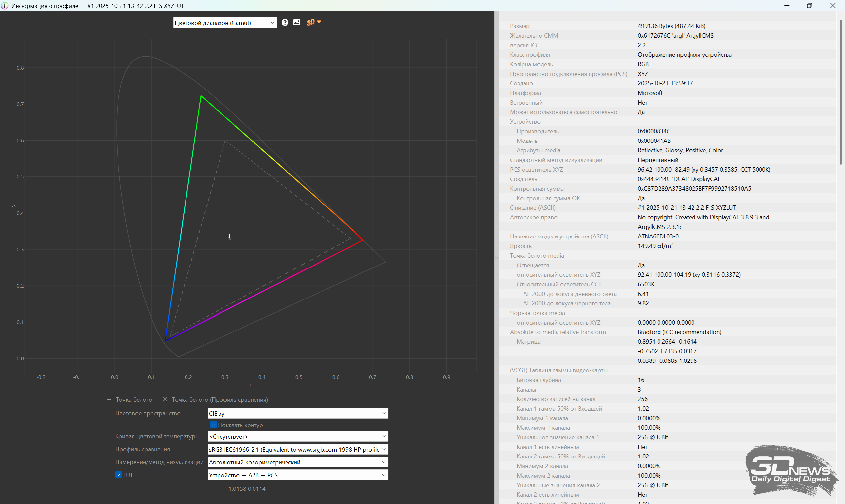Click the splitter between plot and info

tap(496, 257)
